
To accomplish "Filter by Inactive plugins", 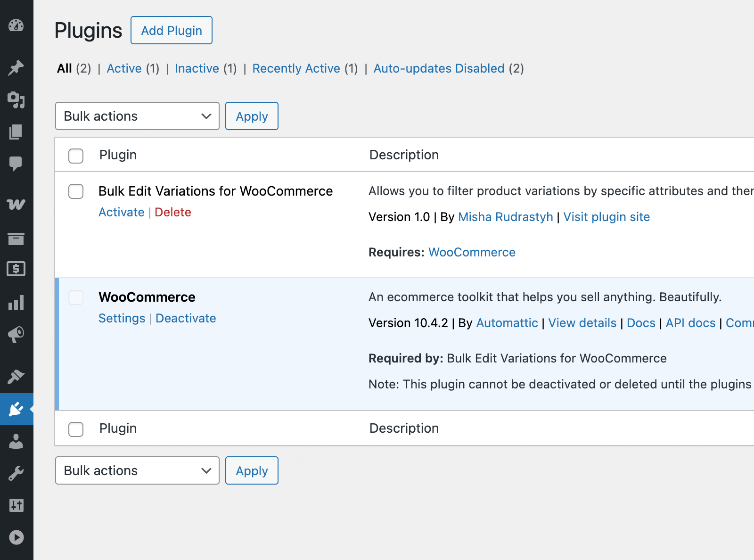I will coord(197,68).
